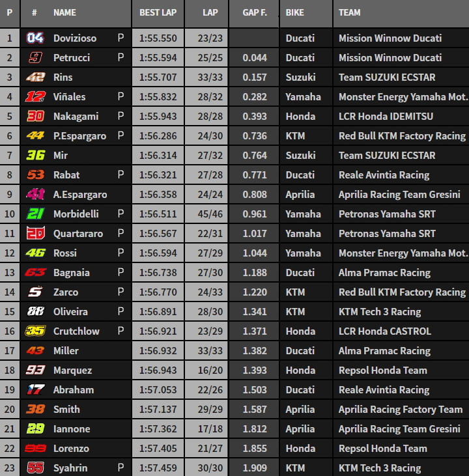Open rider name Morbidelli

(x=76, y=214)
